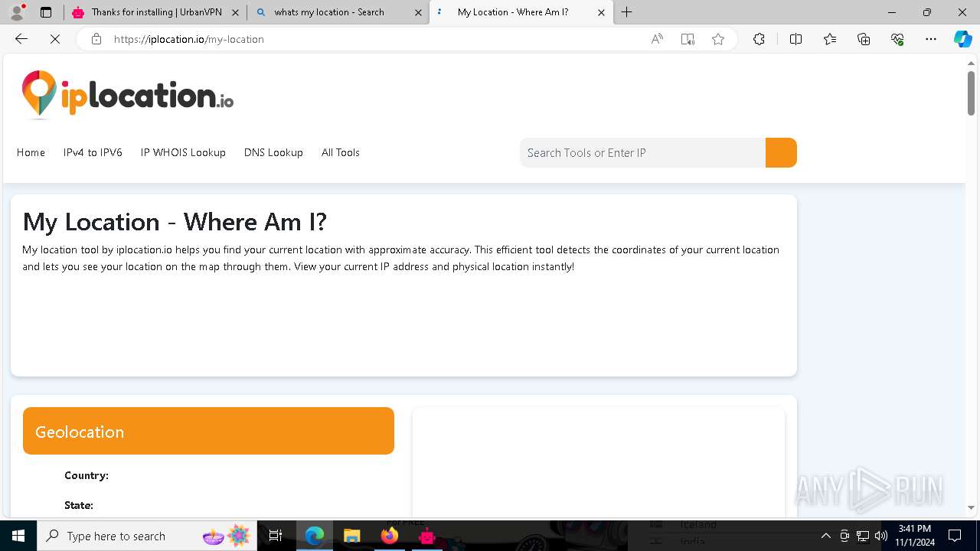Click the page vertical scrollbar thumb

tap(971, 93)
